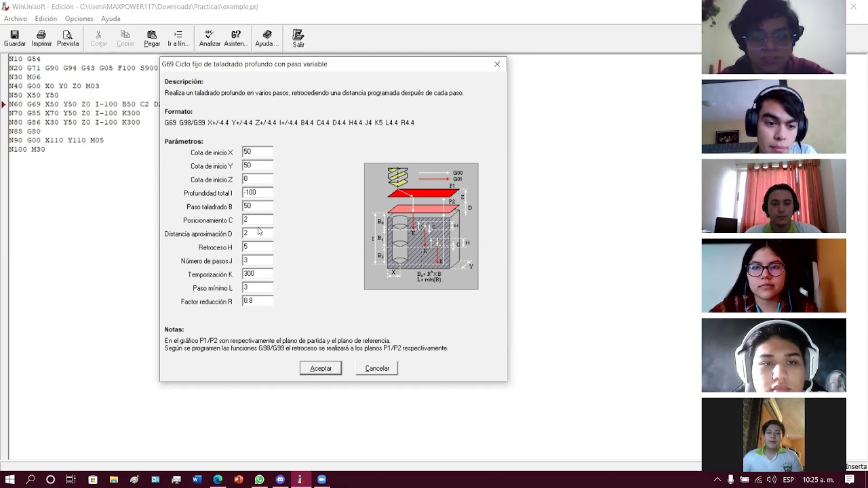
Task: Click the red current-line marker at N60
Action: (x=3, y=104)
